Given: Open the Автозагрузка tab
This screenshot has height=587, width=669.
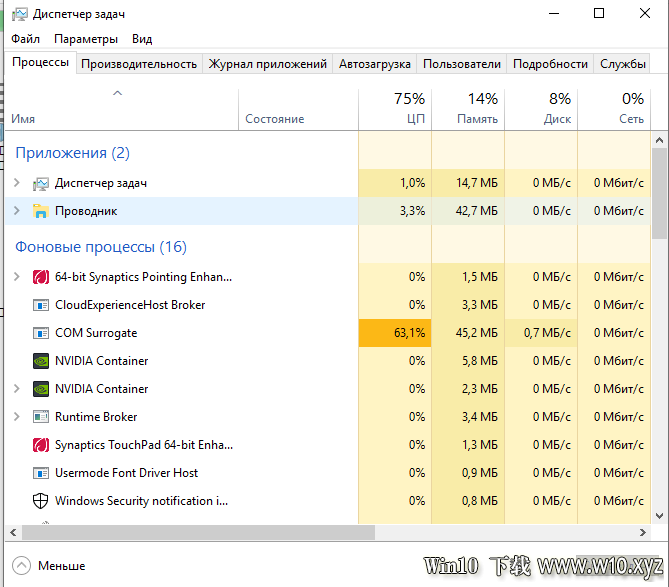Looking at the screenshot, I should [x=375, y=64].
